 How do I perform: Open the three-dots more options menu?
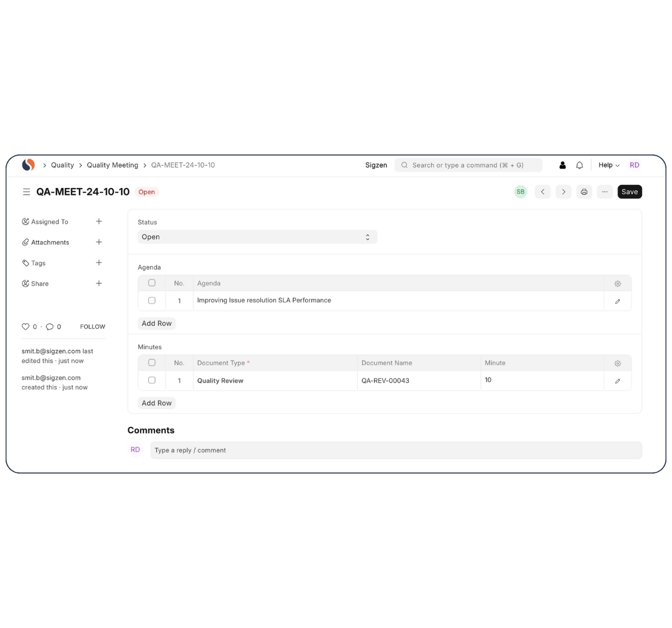coord(605,192)
